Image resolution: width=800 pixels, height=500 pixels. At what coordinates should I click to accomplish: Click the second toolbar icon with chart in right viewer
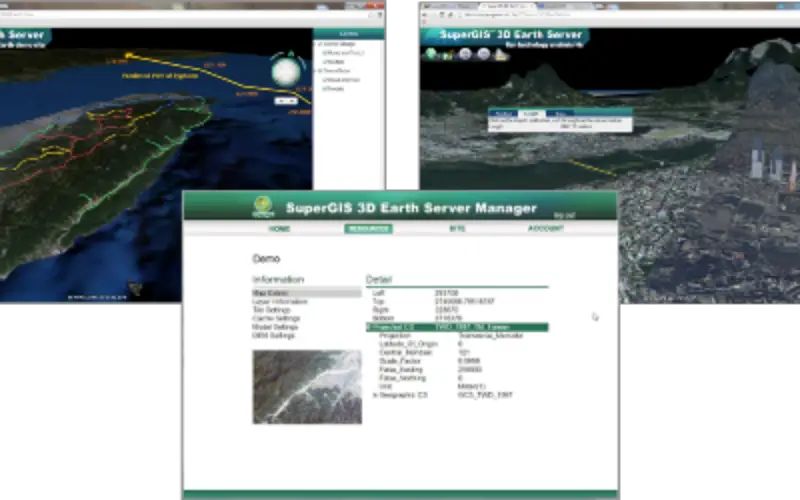coord(448,54)
